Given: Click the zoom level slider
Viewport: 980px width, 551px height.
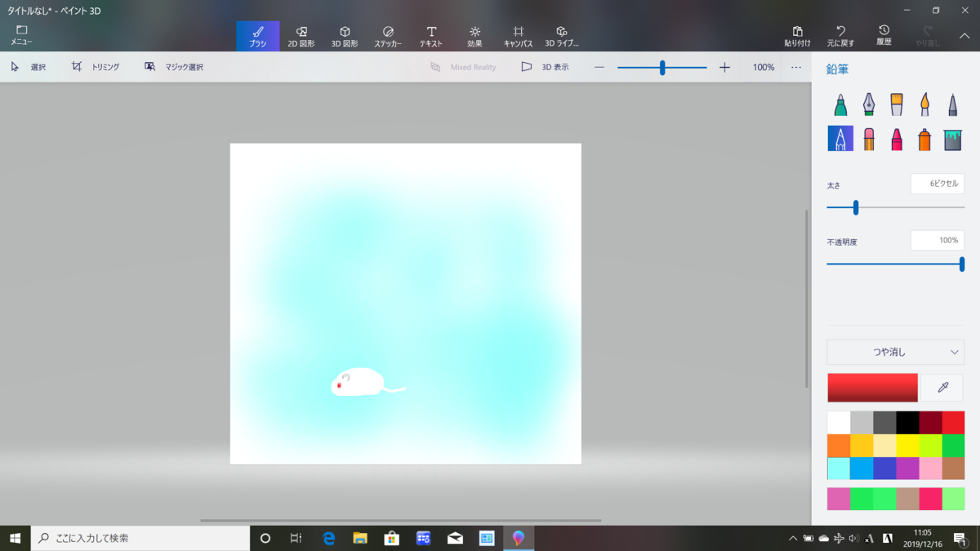Looking at the screenshot, I should (662, 68).
